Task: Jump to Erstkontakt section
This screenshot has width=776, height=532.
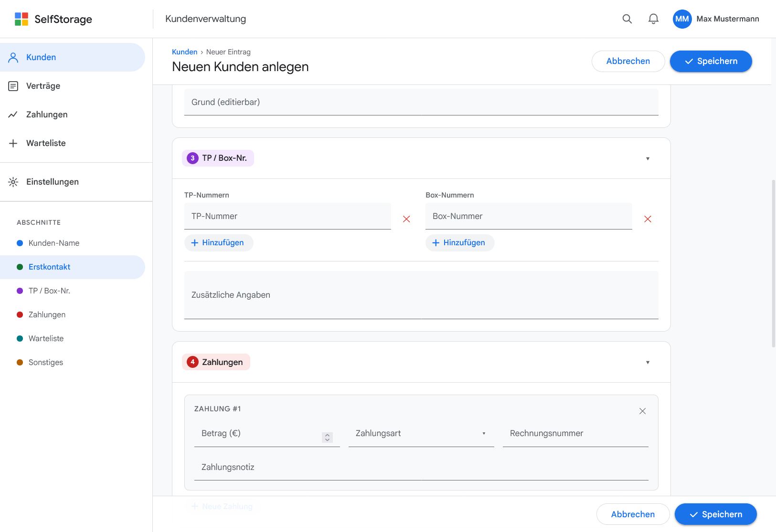Action: coord(73,267)
